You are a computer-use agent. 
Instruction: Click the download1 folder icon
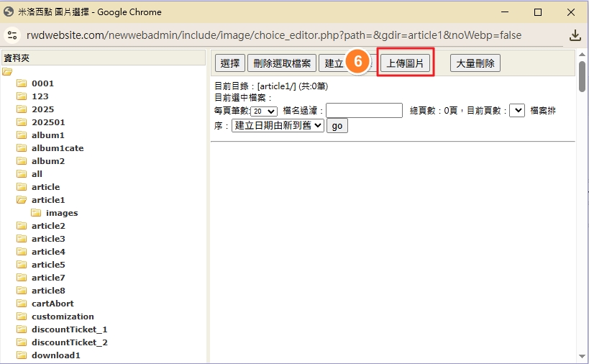point(22,355)
